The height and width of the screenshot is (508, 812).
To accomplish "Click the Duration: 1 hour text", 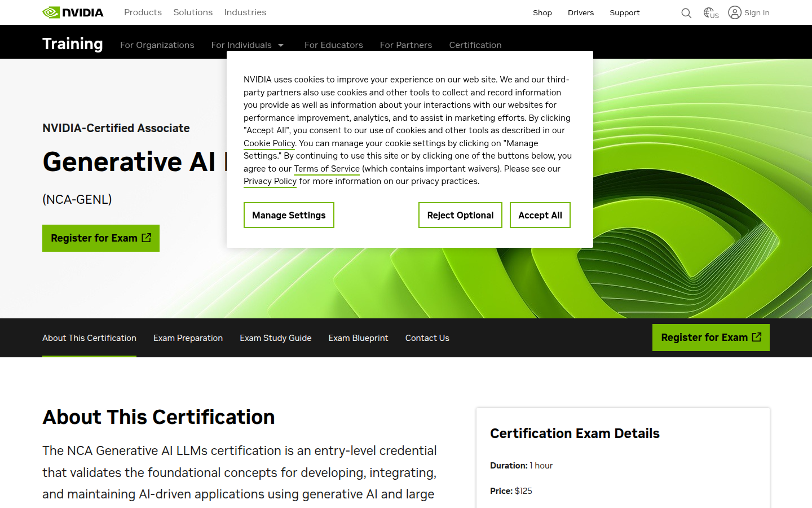I will [521, 466].
